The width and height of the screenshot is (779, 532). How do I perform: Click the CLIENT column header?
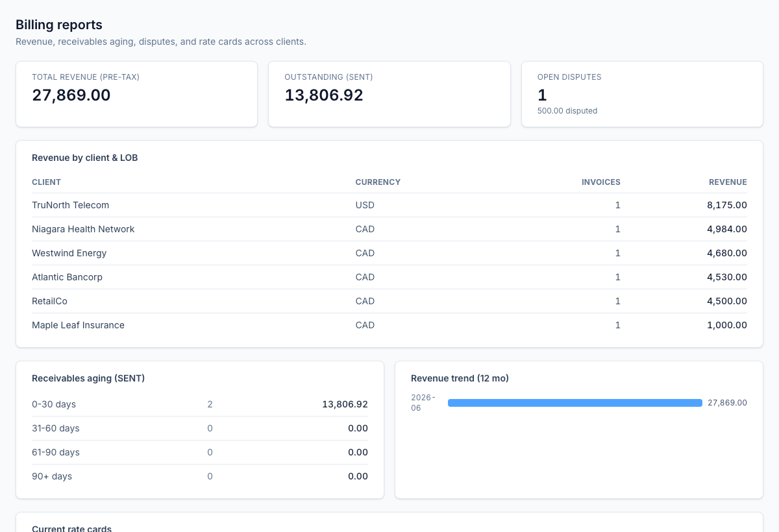point(46,182)
